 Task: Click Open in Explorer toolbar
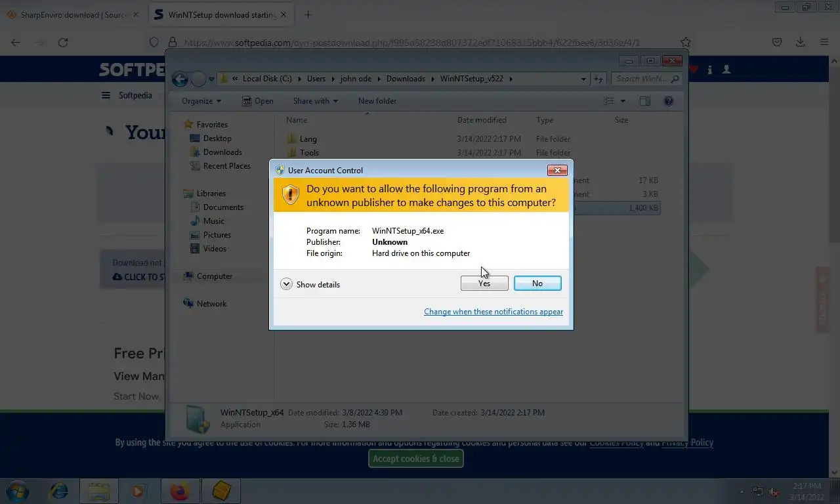(258, 101)
